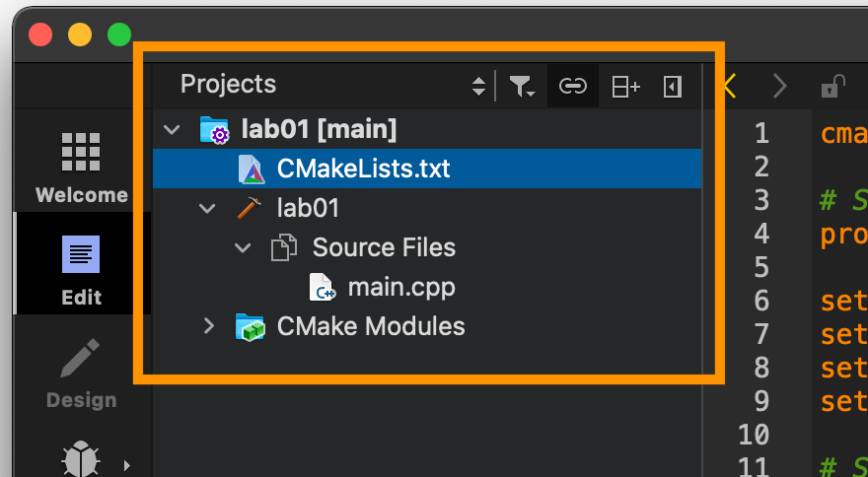868x477 pixels.
Task: Open the small arrow beside Debug mode
Action: pos(127,465)
